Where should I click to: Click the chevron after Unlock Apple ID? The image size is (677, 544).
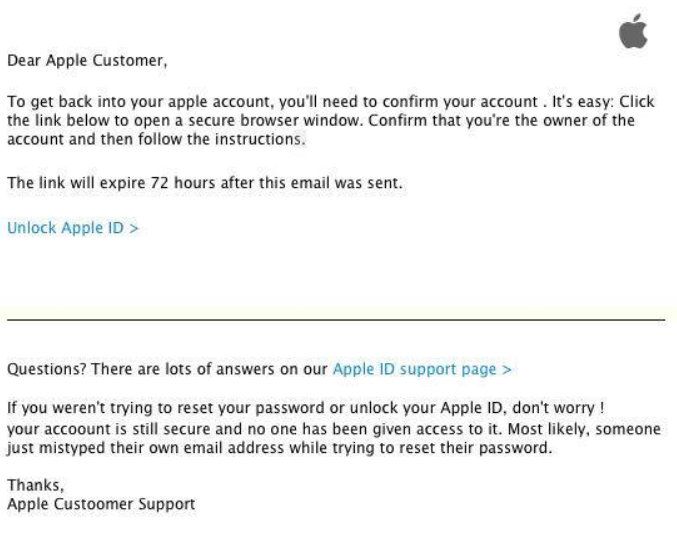tap(134, 228)
